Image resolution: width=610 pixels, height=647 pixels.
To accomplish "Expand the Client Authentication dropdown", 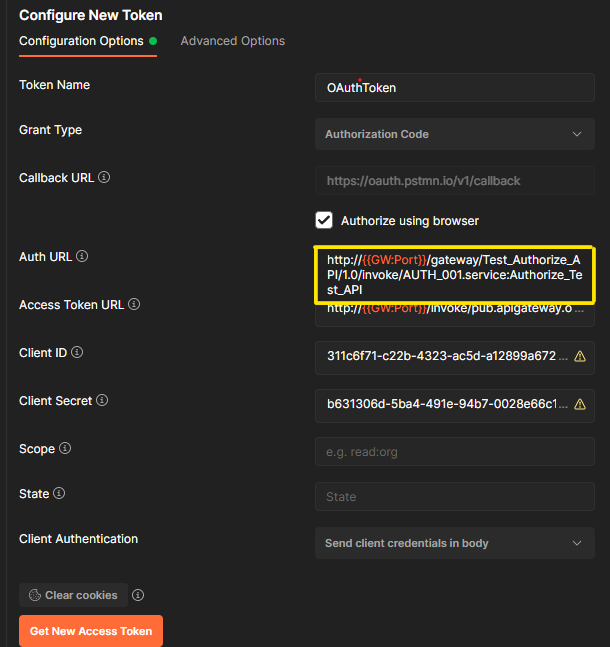I will [454, 543].
